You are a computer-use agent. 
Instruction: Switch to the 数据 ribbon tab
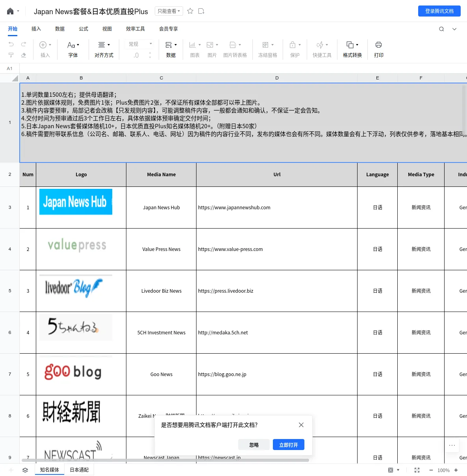point(60,29)
